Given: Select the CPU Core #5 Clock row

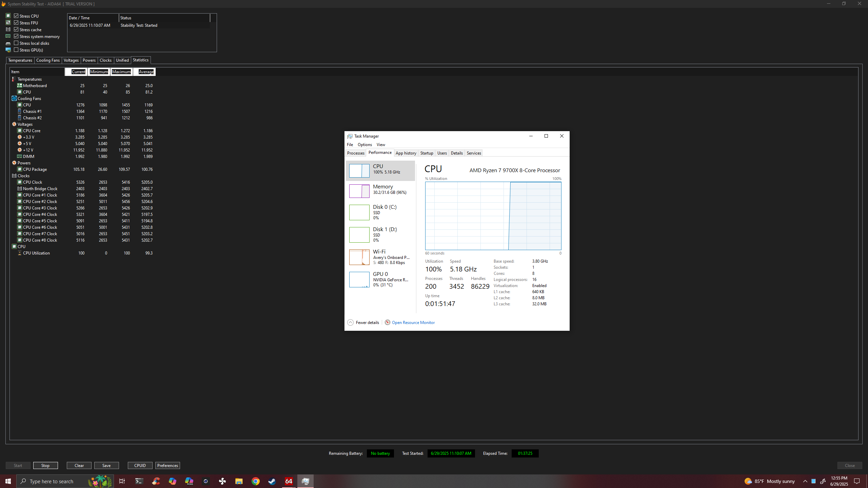Looking at the screenshot, I should coord(83,221).
